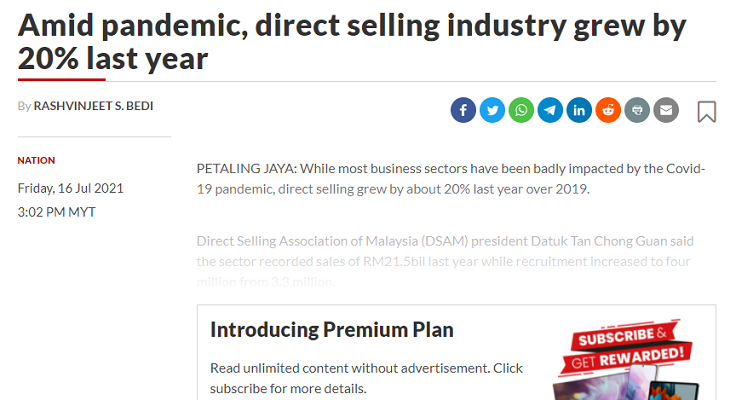Share article on Reddit
Screen dimensions: 736x400
(x=608, y=110)
